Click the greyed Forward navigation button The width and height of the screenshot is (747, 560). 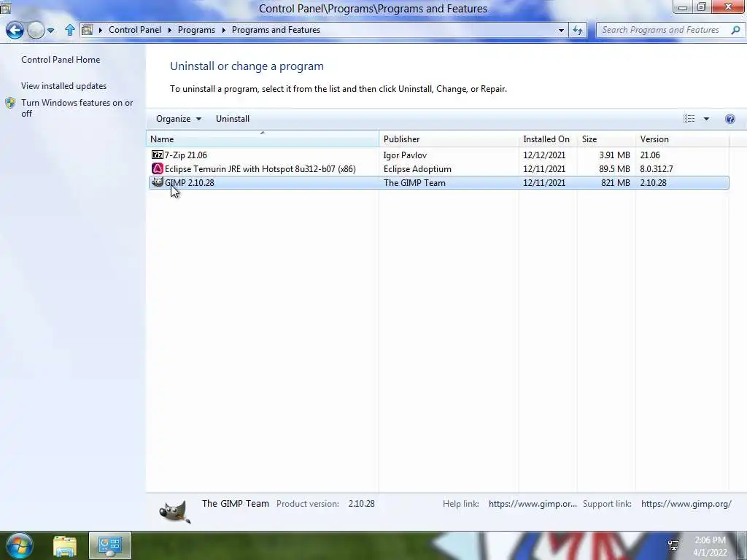click(36, 30)
